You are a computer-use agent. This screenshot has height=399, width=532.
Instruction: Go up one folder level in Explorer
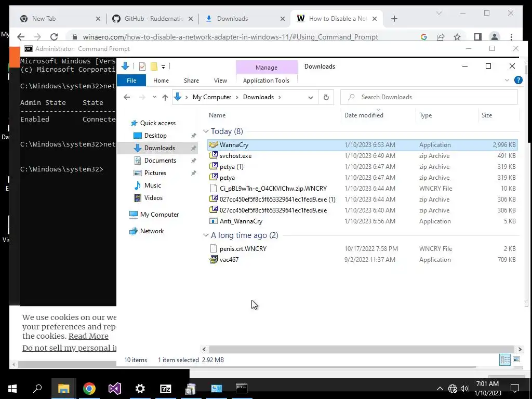click(165, 97)
